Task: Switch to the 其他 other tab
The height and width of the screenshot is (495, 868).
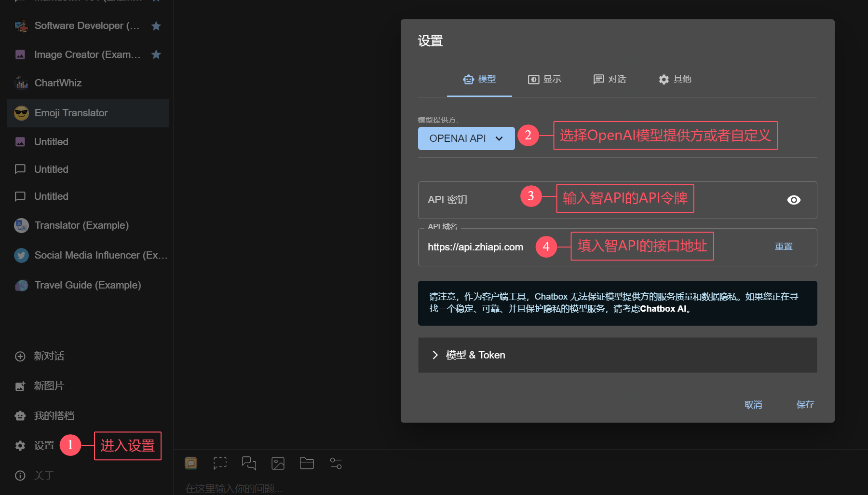Action: [675, 79]
